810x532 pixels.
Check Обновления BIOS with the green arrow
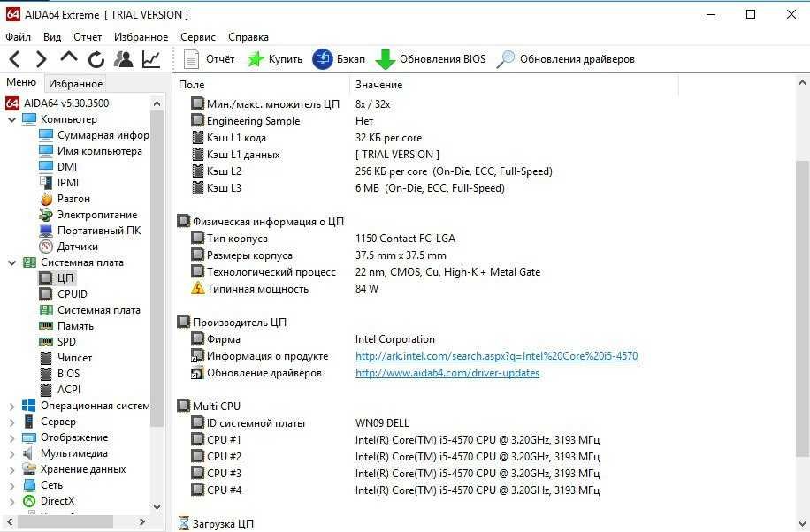tap(431, 59)
